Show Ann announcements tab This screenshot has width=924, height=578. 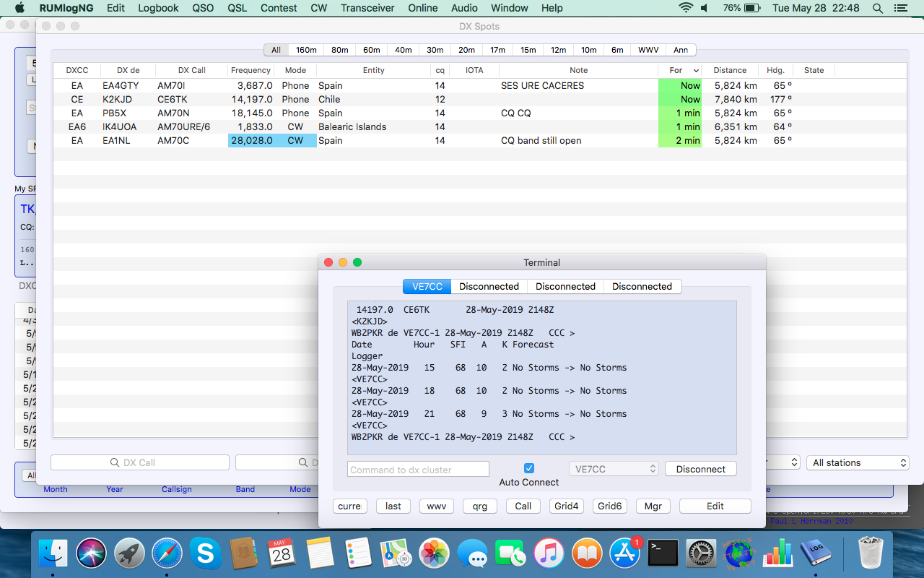tap(681, 50)
